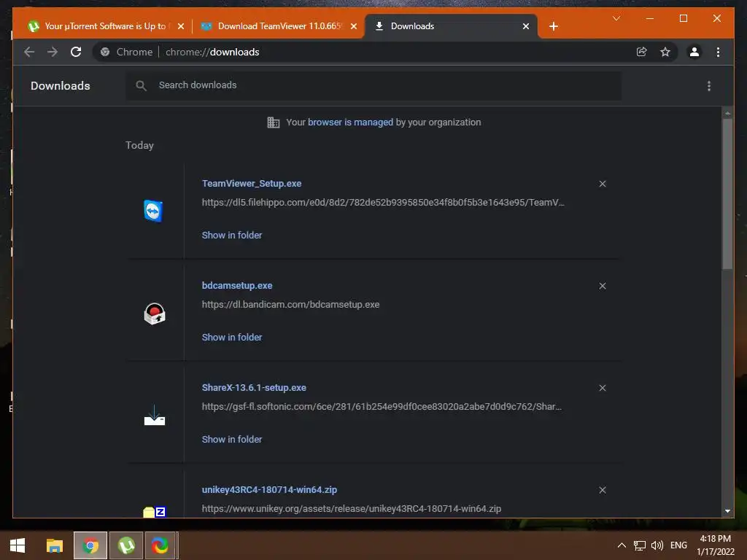Open the taskbar clock showing 4:18 PM
This screenshot has height=560, width=747.
click(x=716, y=545)
